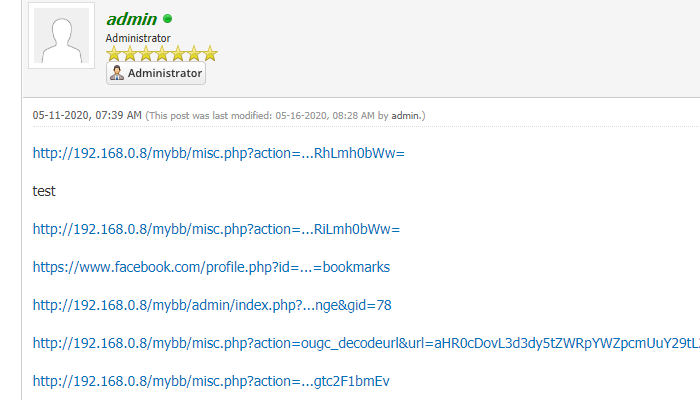
Task: Click the middle star in the rating row
Action: (162, 54)
